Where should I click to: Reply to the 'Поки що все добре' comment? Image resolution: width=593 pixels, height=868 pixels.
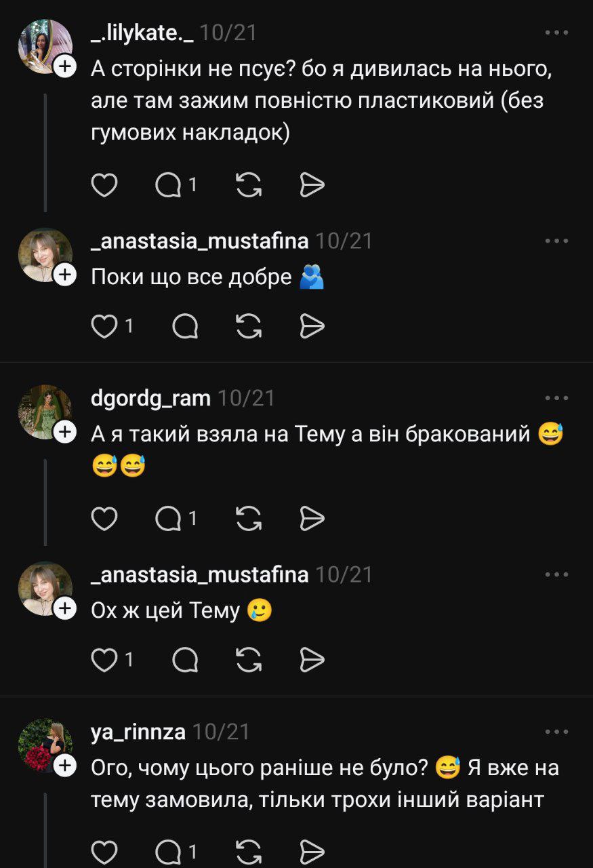pyautogui.click(x=185, y=327)
